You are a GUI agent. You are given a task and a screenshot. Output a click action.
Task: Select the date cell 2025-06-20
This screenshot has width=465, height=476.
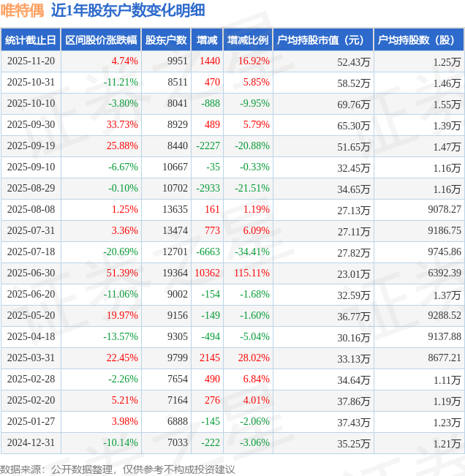[31, 294]
